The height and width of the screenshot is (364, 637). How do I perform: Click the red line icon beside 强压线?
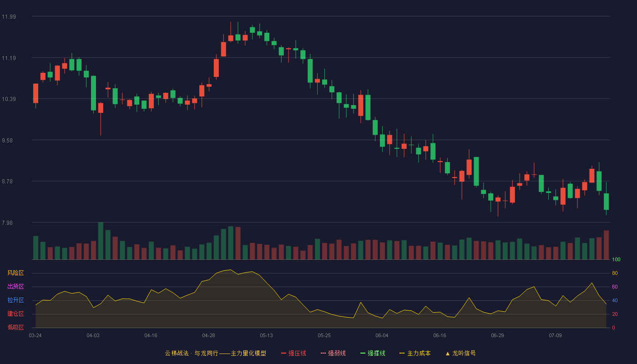(283, 353)
